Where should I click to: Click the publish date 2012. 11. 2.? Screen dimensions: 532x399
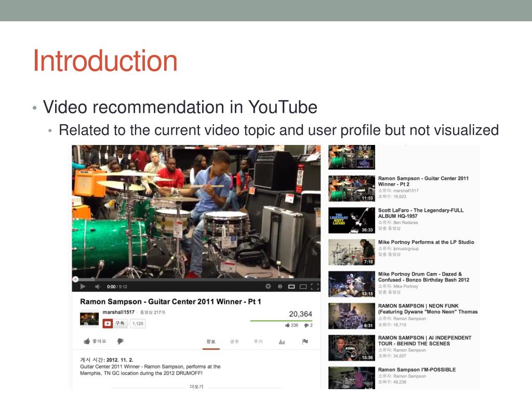tap(120, 360)
